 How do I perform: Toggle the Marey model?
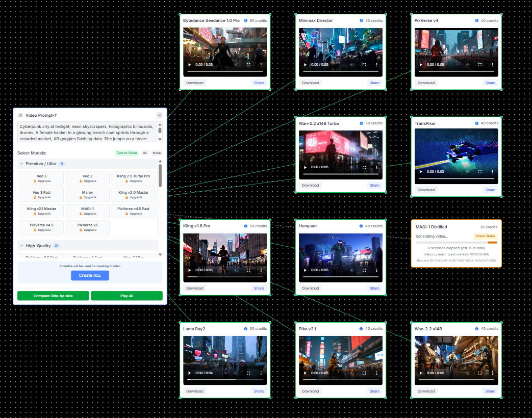tap(88, 195)
